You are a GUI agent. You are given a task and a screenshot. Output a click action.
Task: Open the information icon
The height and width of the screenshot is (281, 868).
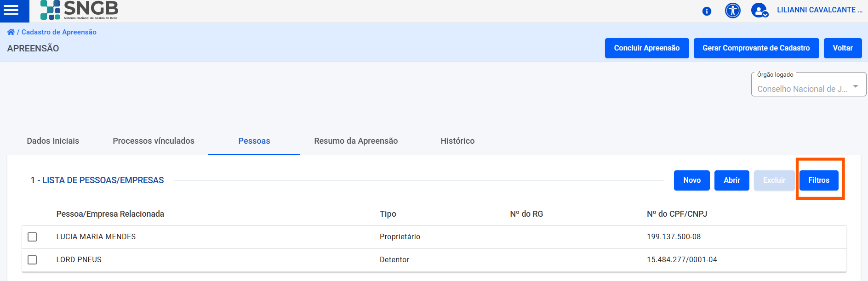point(707,11)
